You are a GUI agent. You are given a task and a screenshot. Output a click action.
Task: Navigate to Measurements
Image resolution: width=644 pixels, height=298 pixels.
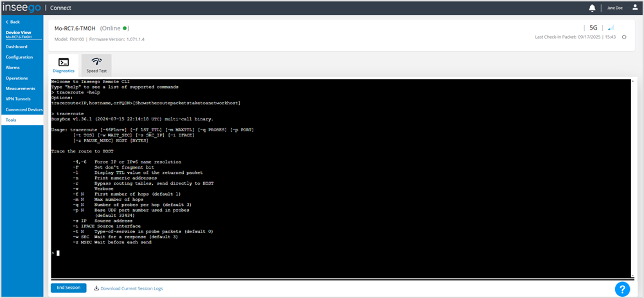(x=21, y=88)
